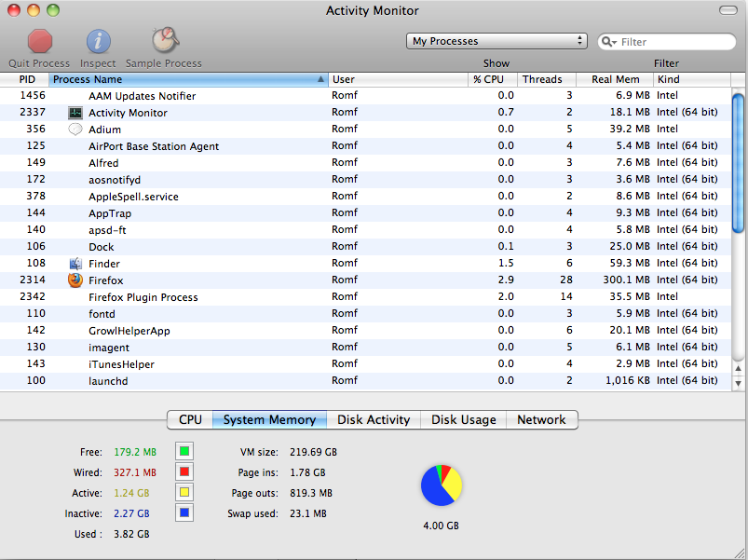Select the Firefox Plugin Process row

pyautogui.click(x=365, y=296)
